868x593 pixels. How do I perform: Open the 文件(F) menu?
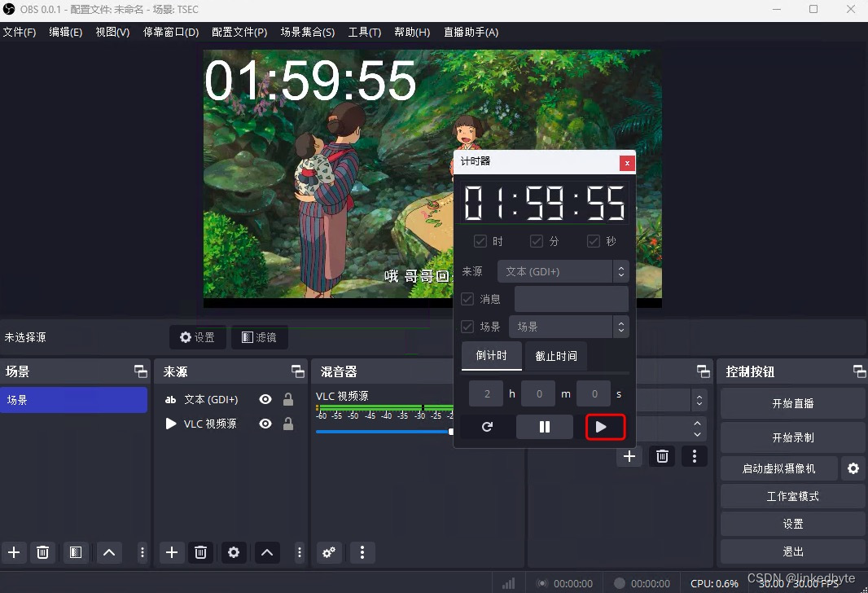point(20,32)
